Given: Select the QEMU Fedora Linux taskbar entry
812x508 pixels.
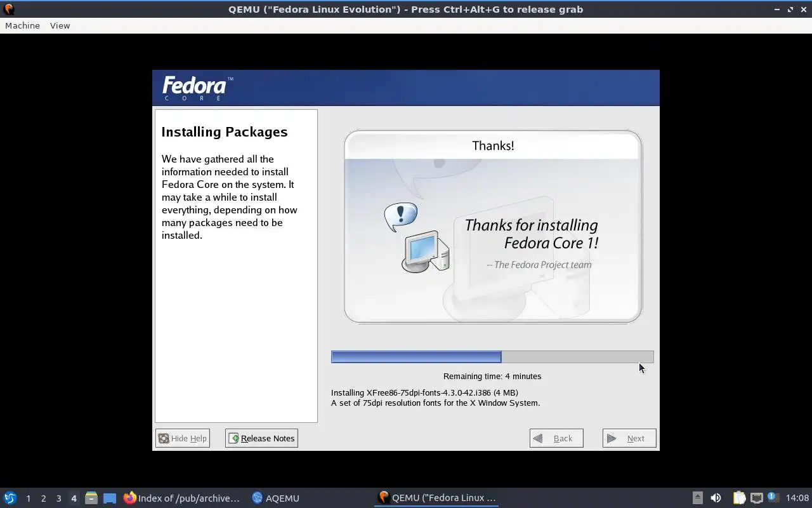Looking at the screenshot, I should 436,498.
